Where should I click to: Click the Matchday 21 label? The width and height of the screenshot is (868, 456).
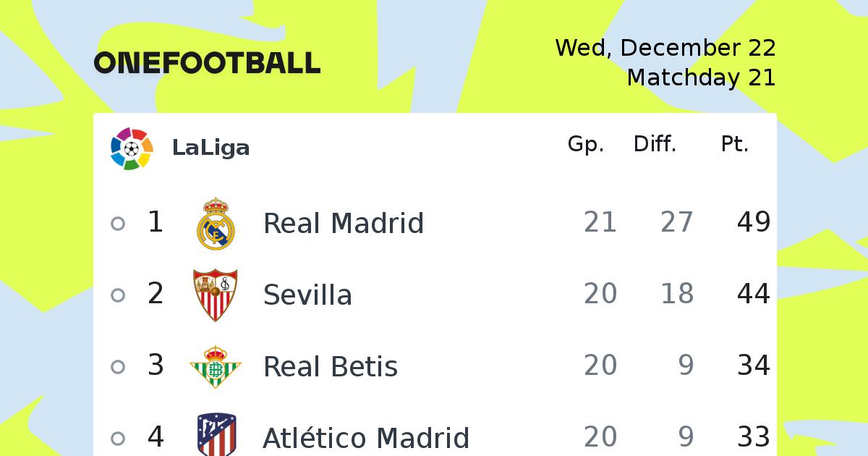click(702, 77)
